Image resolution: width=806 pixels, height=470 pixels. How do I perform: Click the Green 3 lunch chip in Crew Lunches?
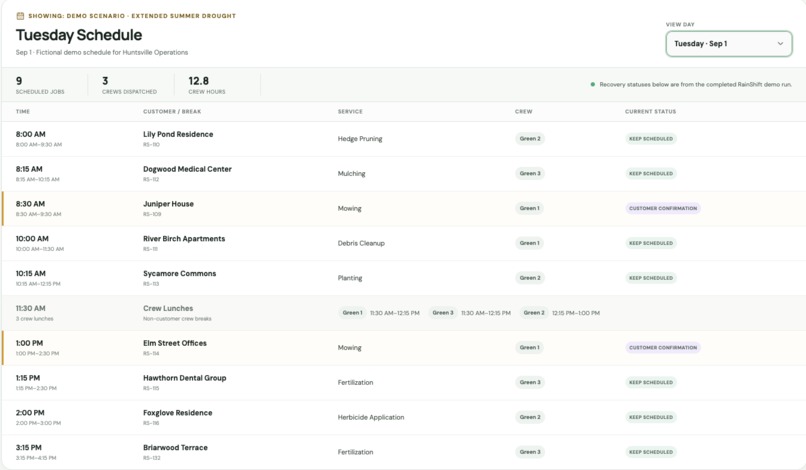coord(443,313)
